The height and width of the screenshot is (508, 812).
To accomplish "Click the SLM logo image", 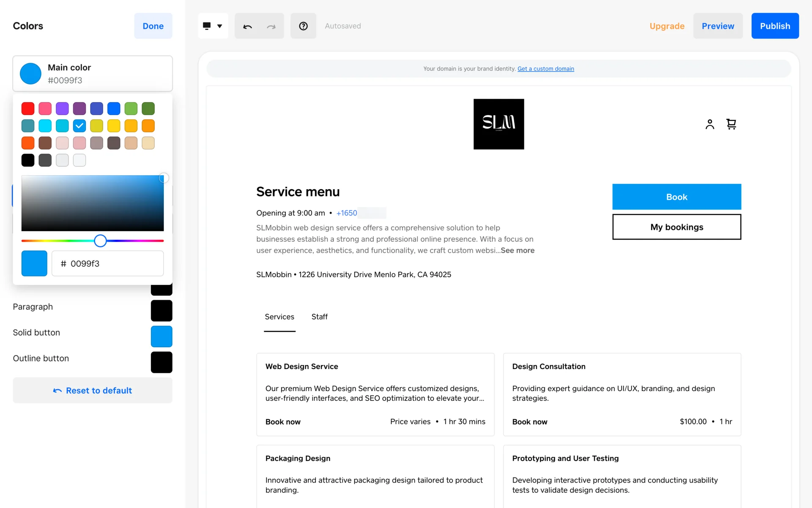I will pyautogui.click(x=499, y=124).
